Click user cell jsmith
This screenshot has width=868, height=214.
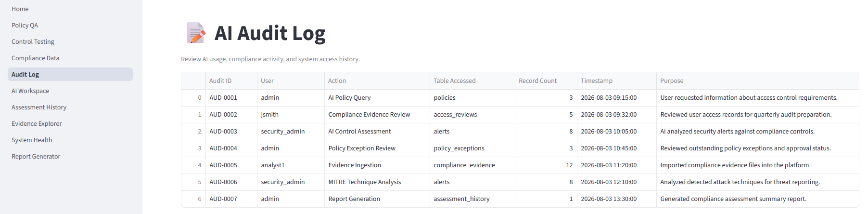291,115
